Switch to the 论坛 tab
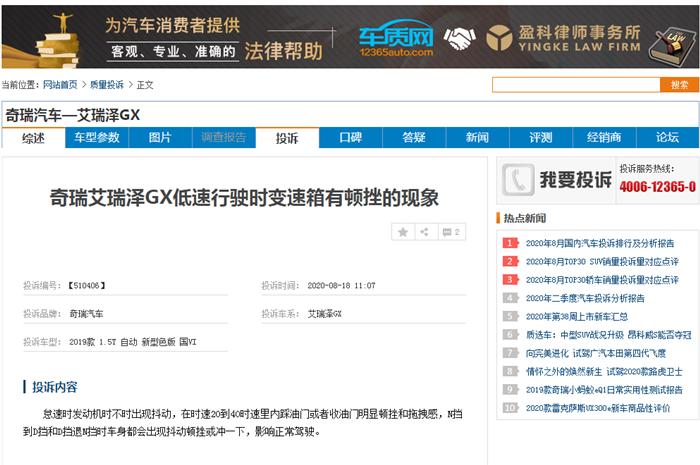The height and width of the screenshot is (465, 700). [x=667, y=137]
